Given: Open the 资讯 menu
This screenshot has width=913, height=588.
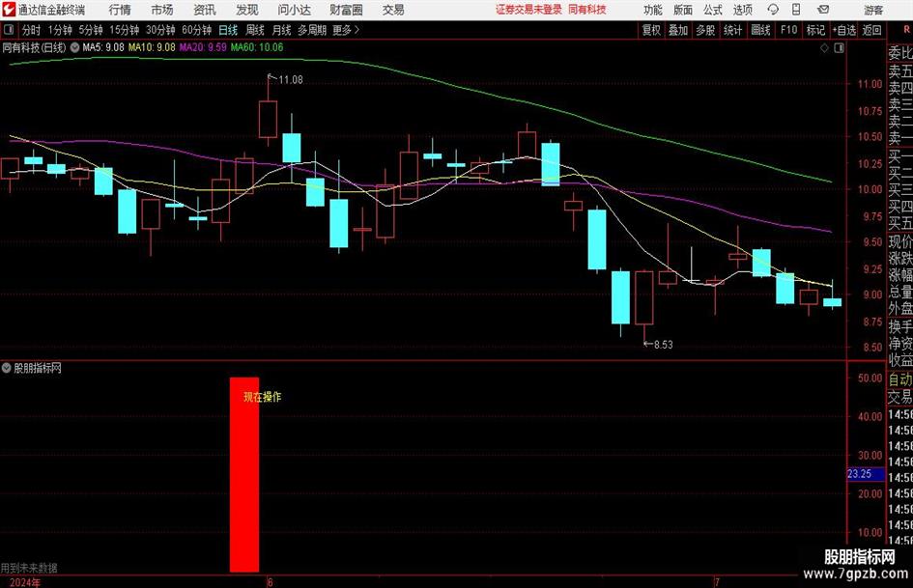Looking at the screenshot, I should [205, 10].
